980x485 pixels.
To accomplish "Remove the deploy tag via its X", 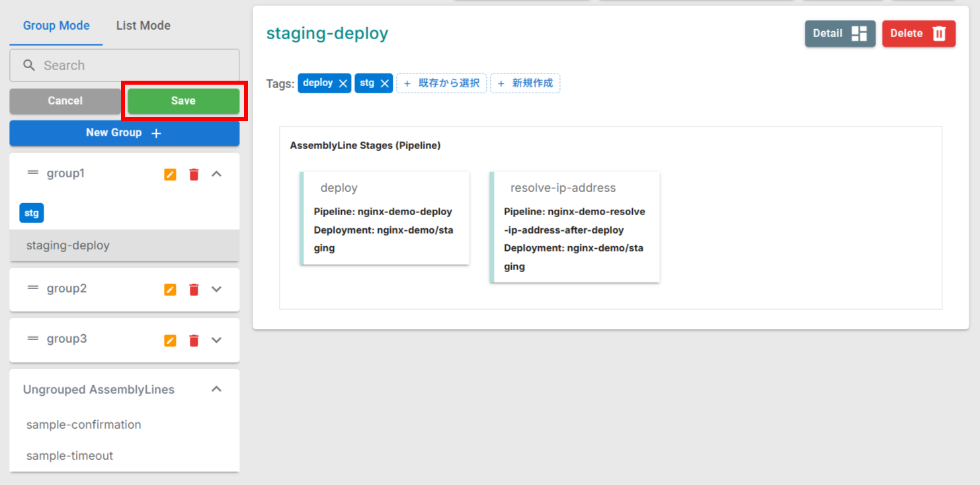I will click(x=343, y=83).
